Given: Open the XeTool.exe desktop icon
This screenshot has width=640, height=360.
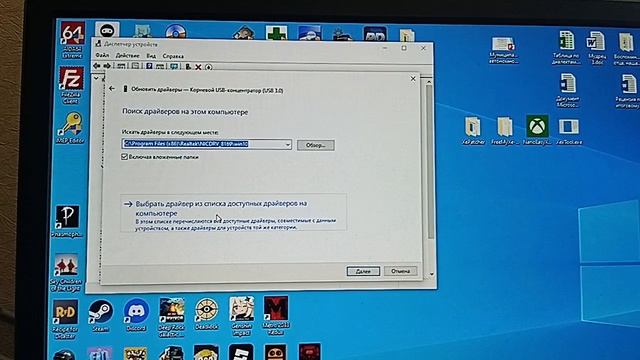Looking at the screenshot, I should click(x=569, y=131).
